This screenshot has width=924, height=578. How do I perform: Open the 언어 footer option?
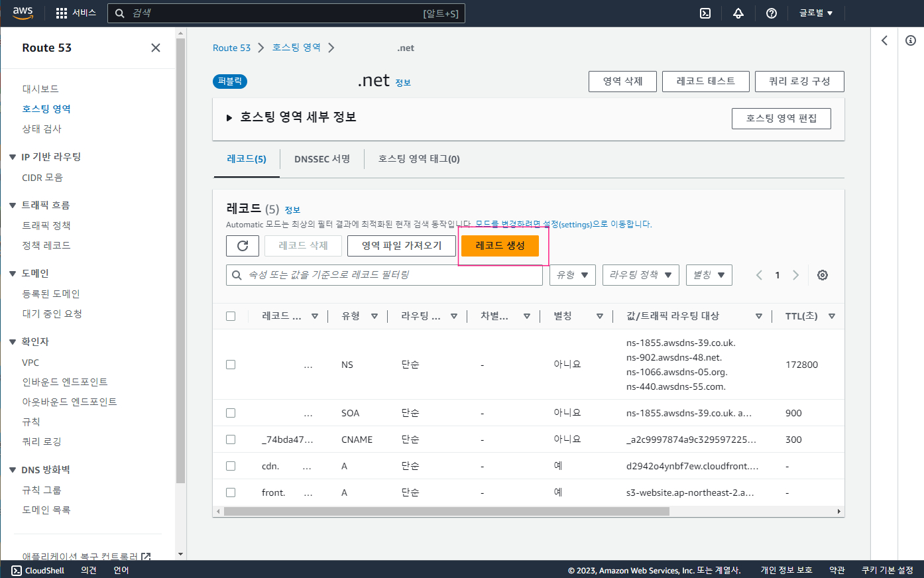121,570
